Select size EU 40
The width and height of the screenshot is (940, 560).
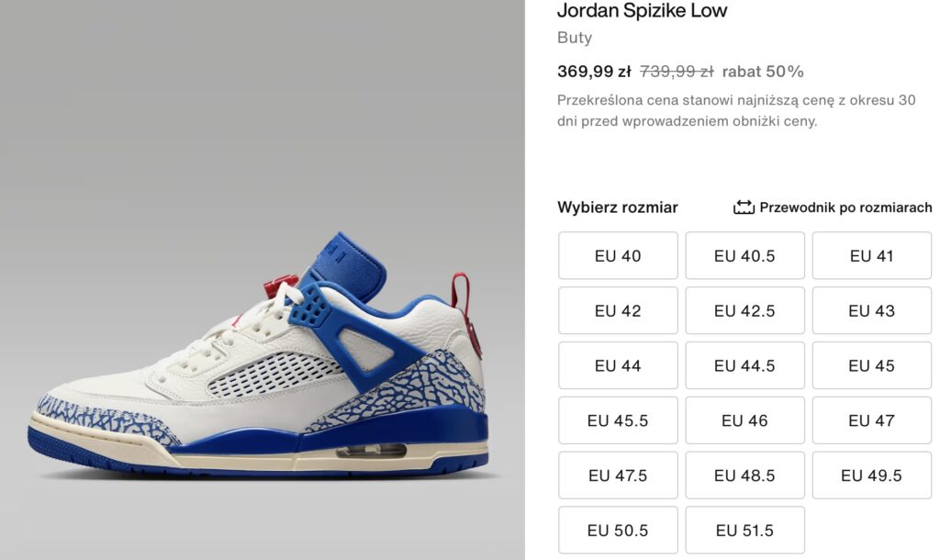618,256
